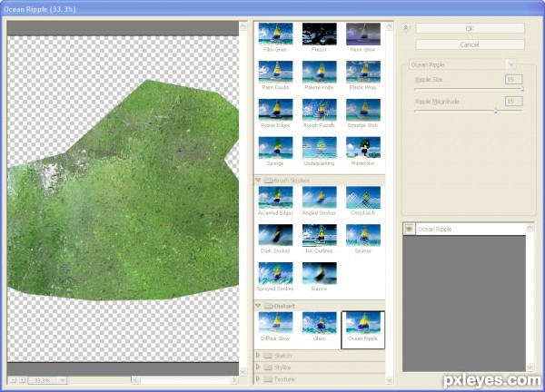Screen dimensions: 545x392
Task: Select the Ocean Ripple effect layer row
Action: 464,229
